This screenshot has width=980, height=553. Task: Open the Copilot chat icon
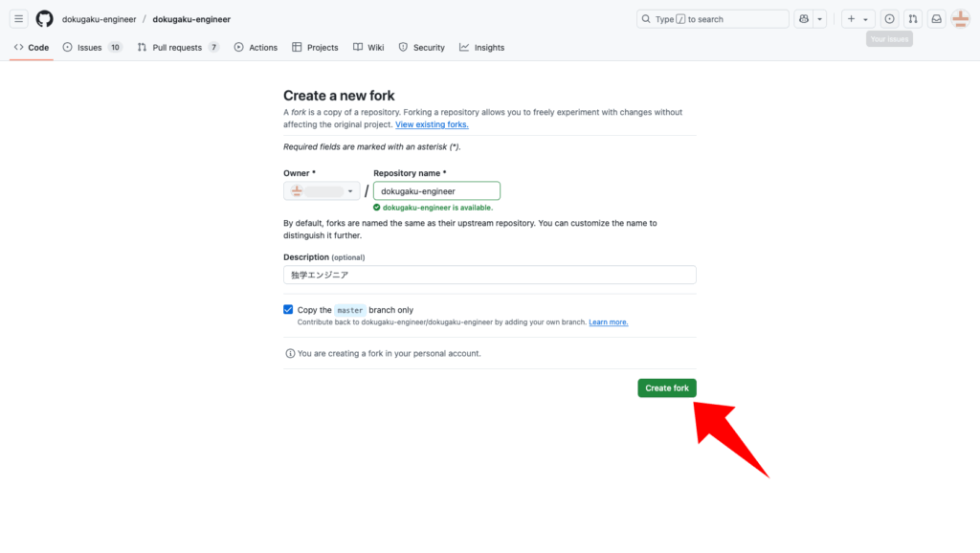(x=803, y=19)
